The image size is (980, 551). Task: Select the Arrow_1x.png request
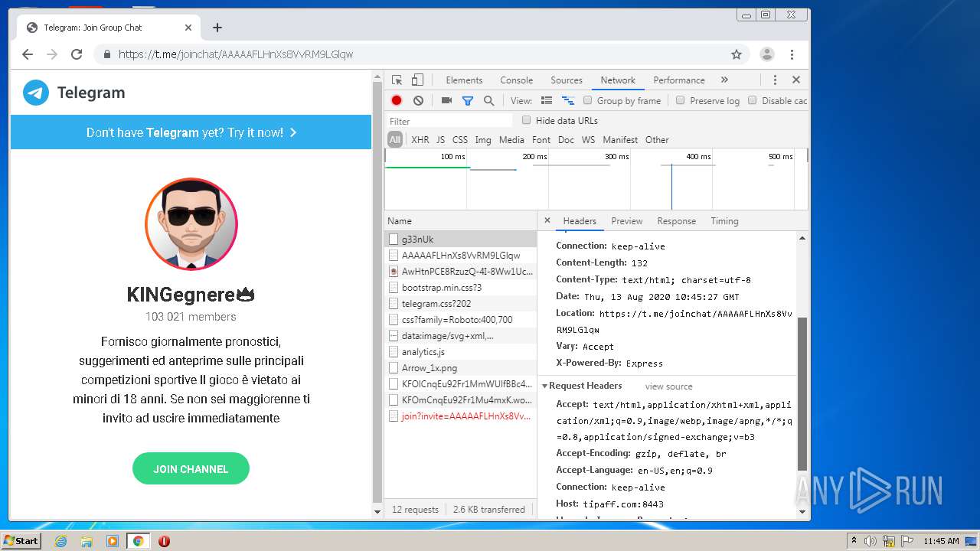pyautogui.click(x=461, y=368)
